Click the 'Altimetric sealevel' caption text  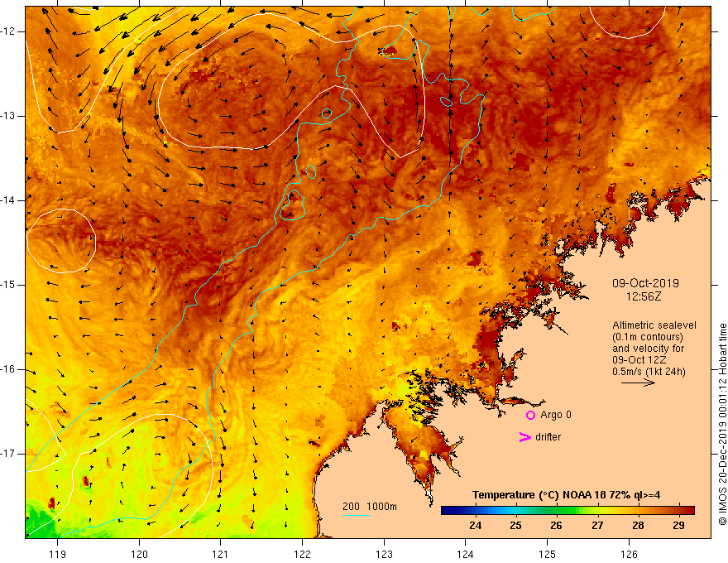point(654,325)
